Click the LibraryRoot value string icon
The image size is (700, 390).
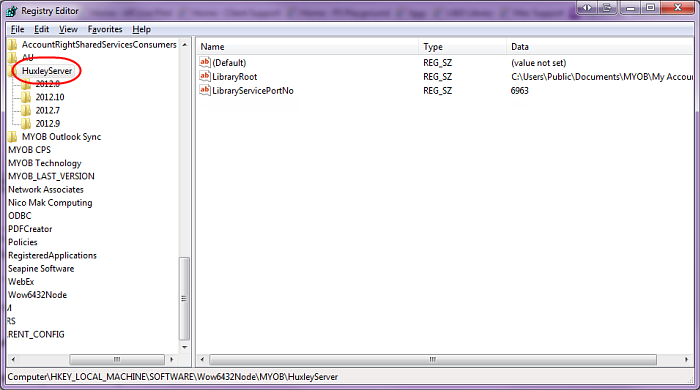204,76
